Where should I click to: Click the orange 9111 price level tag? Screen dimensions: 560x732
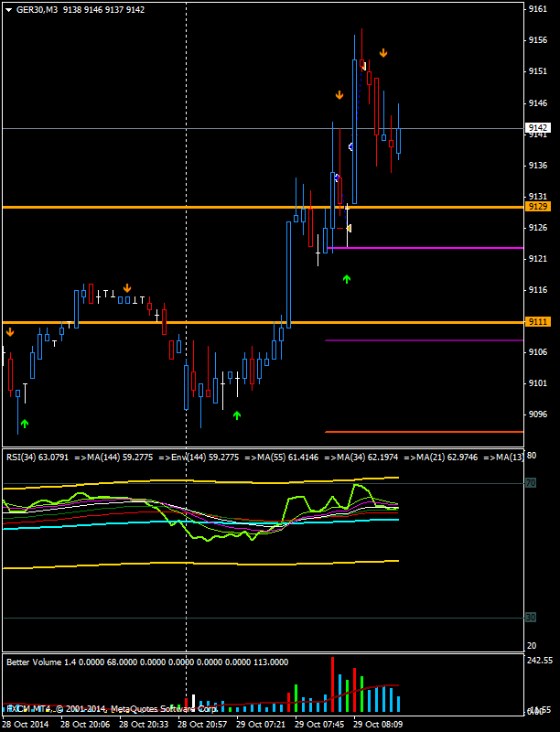point(538,322)
